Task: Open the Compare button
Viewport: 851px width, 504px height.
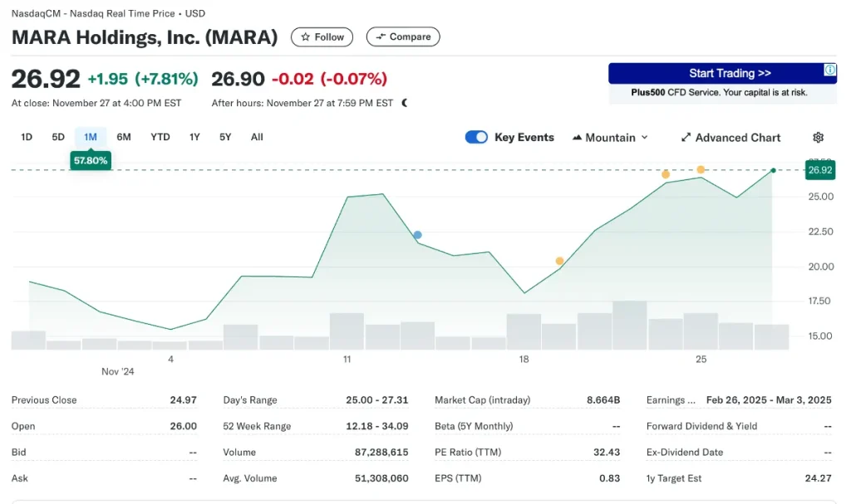Action: click(x=403, y=37)
